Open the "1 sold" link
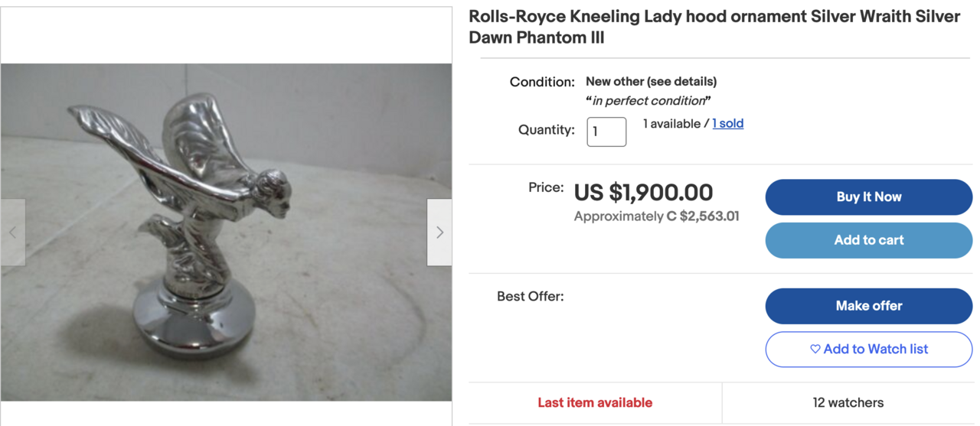This screenshot has height=426, width=980. pos(727,124)
